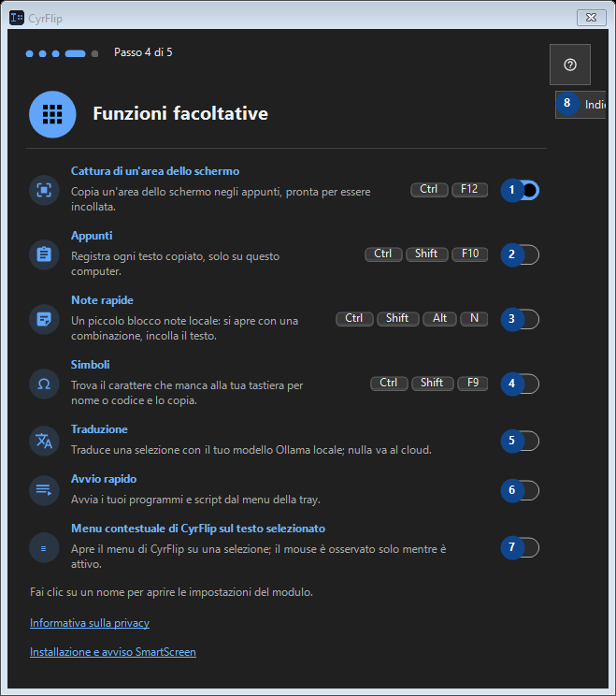Click the Appunti clipboard icon

coord(44,254)
